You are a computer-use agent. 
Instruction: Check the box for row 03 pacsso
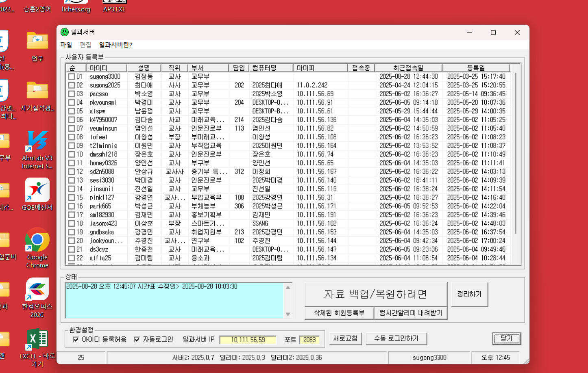coord(72,94)
